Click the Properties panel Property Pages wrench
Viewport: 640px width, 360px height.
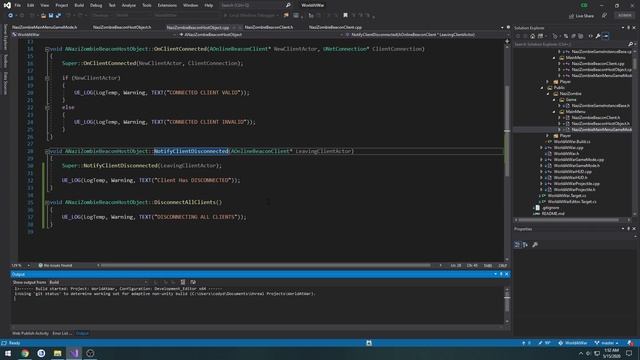(x=535, y=244)
